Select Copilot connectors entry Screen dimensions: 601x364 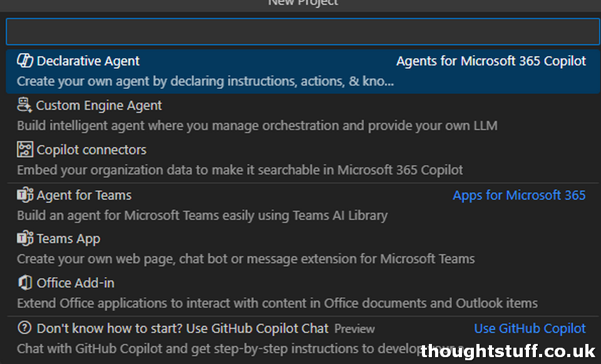303,159
